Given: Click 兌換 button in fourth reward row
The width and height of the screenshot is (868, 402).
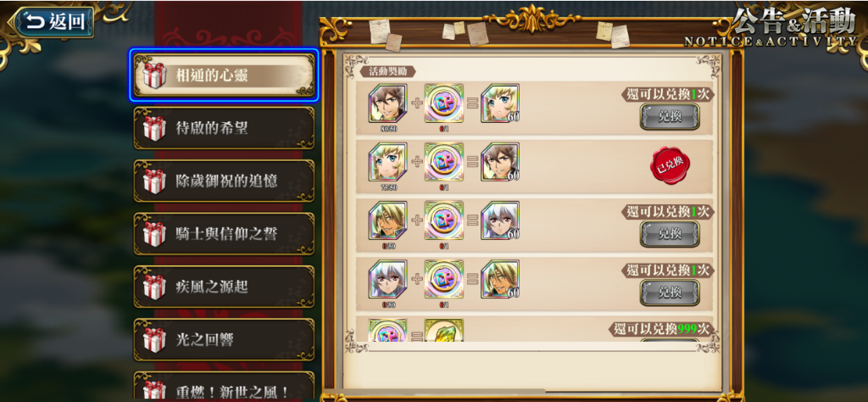Looking at the screenshot, I should [670, 293].
